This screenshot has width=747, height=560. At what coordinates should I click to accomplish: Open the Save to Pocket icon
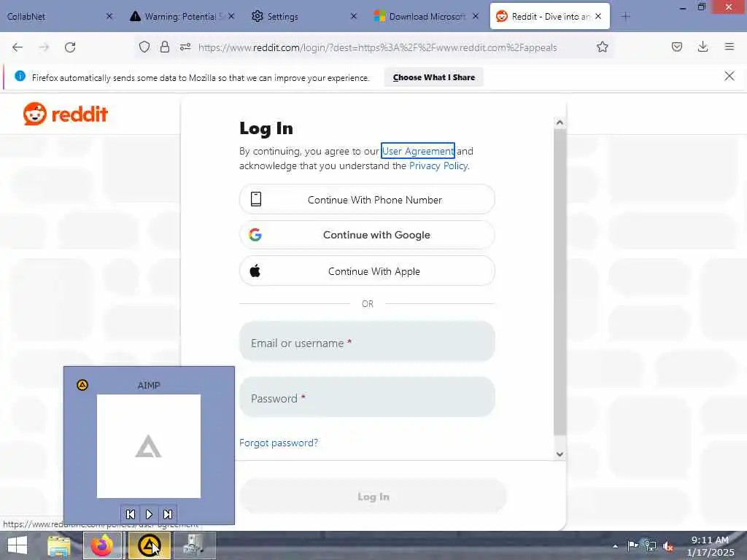[x=677, y=47]
